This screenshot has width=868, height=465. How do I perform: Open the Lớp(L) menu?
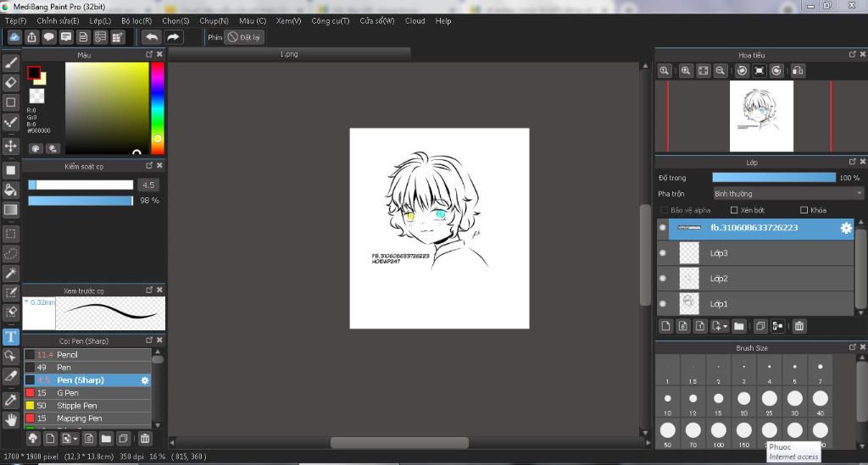point(100,20)
